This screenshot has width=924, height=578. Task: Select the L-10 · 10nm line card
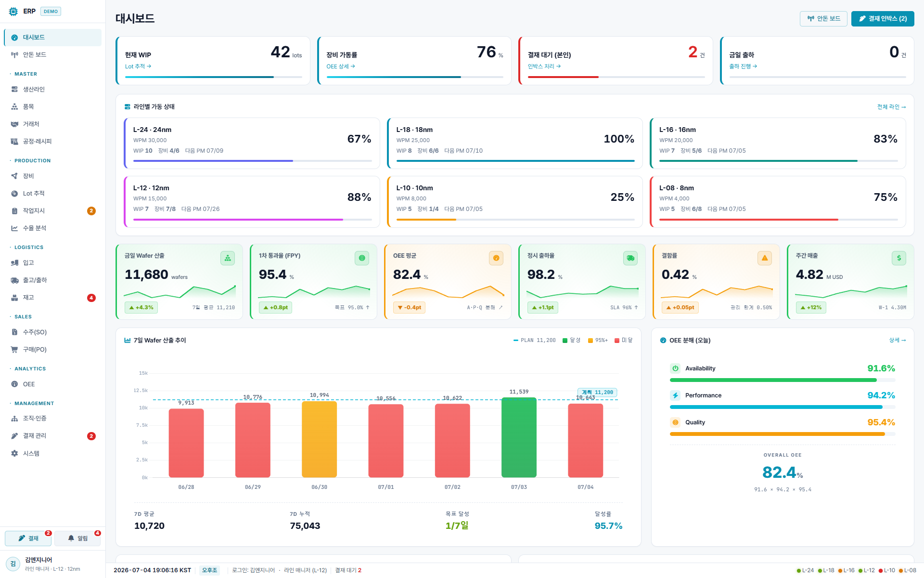514,202
